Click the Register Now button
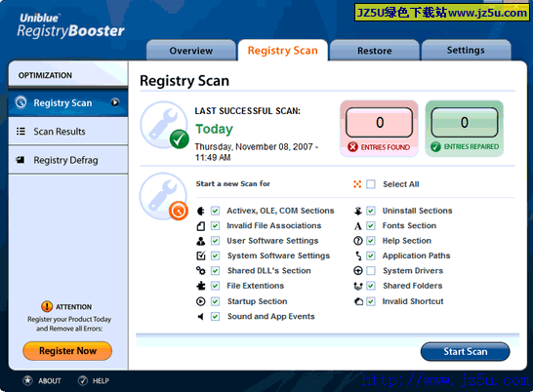The image size is (533, 392). [x=67, y=351]
